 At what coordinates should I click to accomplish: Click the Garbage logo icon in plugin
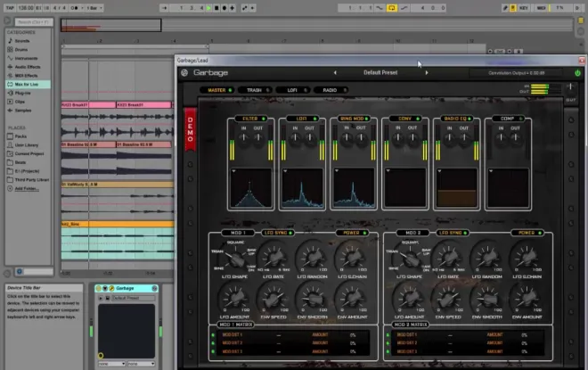click(x=184, y=73)
